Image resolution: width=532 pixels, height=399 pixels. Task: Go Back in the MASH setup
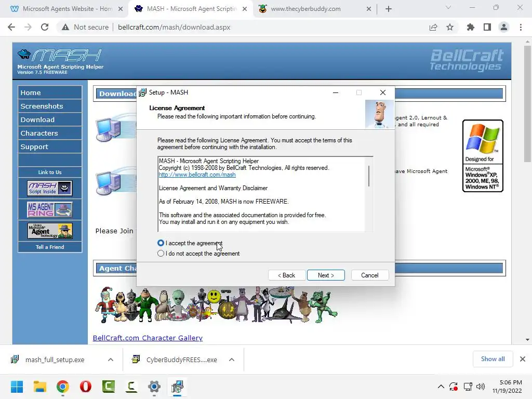[x=287, y=275]
